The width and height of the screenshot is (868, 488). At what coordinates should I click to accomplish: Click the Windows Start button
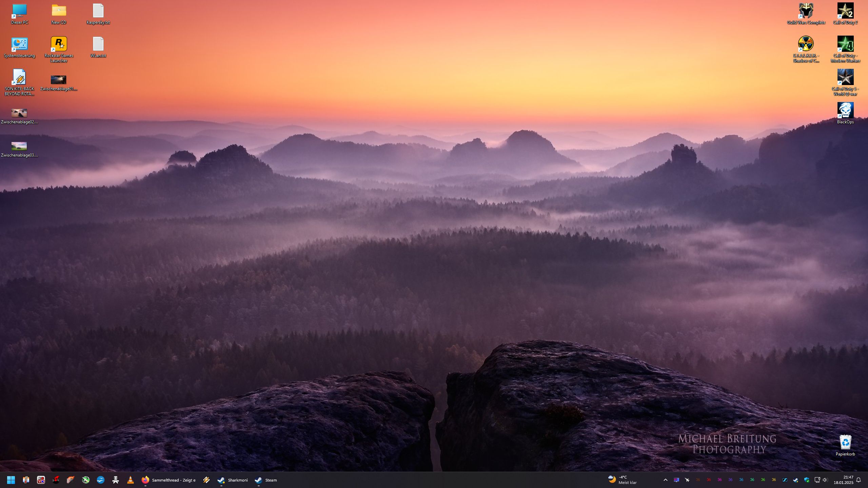[x=11, y=480]
